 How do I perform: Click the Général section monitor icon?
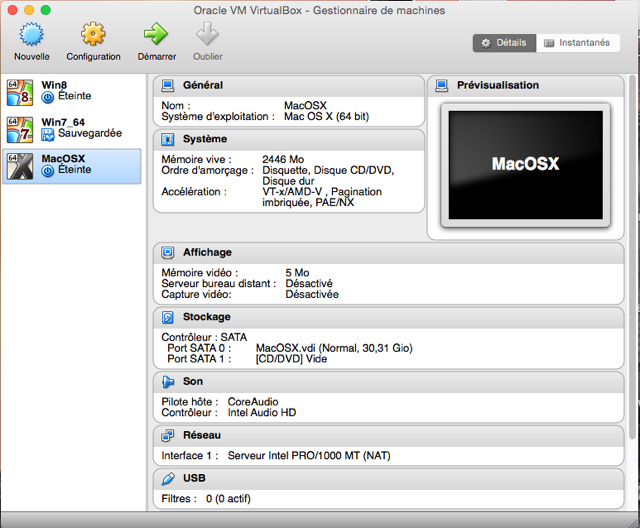pos(167,85)
